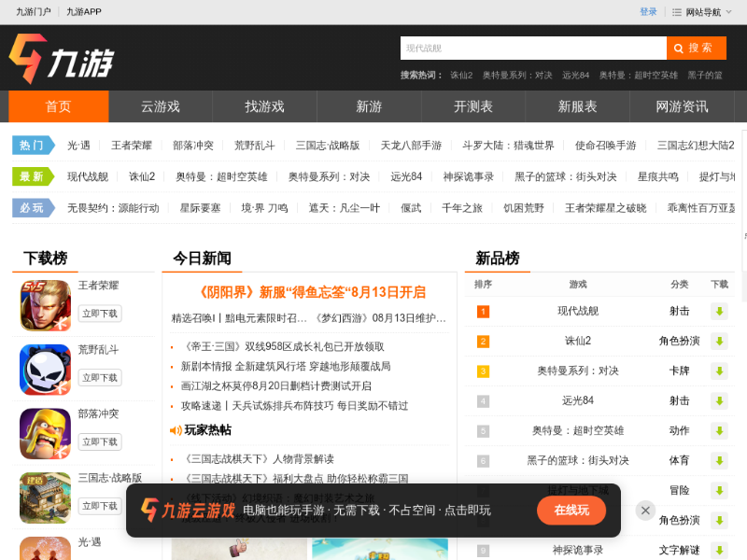This screenshot has width=747, height=560.
Task: Open 无畏契约：源能行动 link
Action: [113, 208]
